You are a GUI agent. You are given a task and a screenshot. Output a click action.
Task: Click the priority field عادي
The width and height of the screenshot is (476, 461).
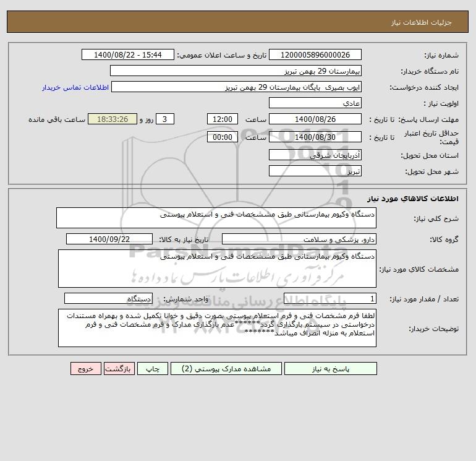[315, 103]
